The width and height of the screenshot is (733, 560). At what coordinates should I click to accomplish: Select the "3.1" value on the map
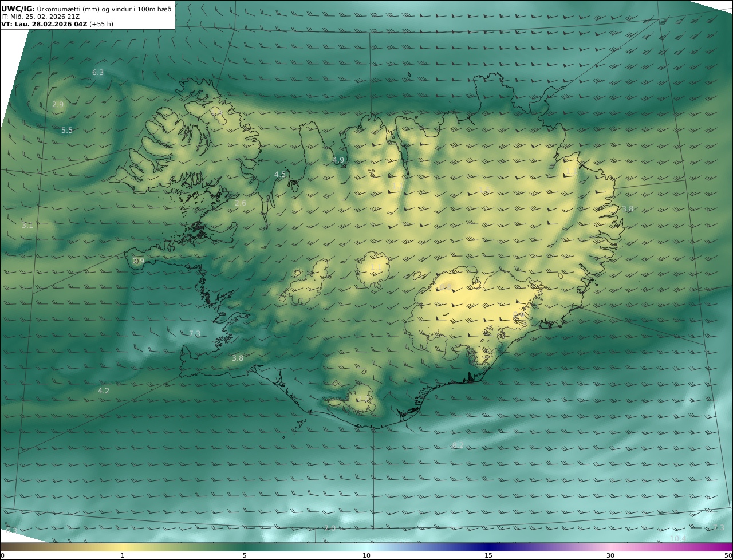27,226
